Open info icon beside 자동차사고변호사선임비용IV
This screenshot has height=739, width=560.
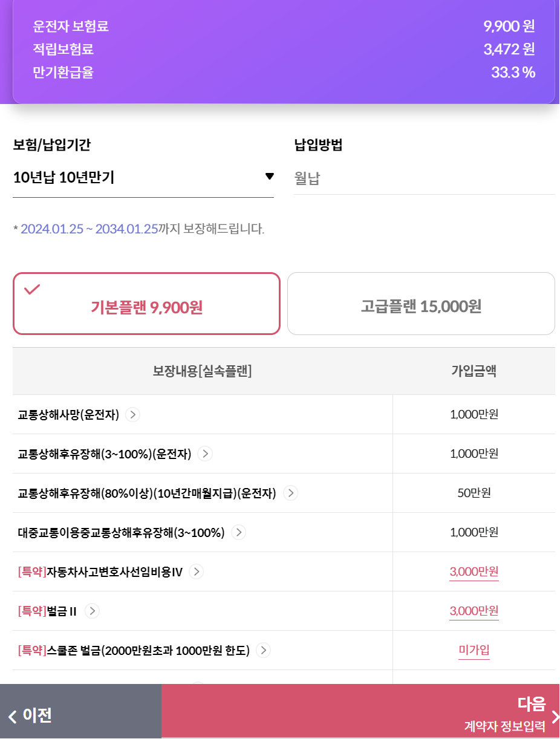197,571
